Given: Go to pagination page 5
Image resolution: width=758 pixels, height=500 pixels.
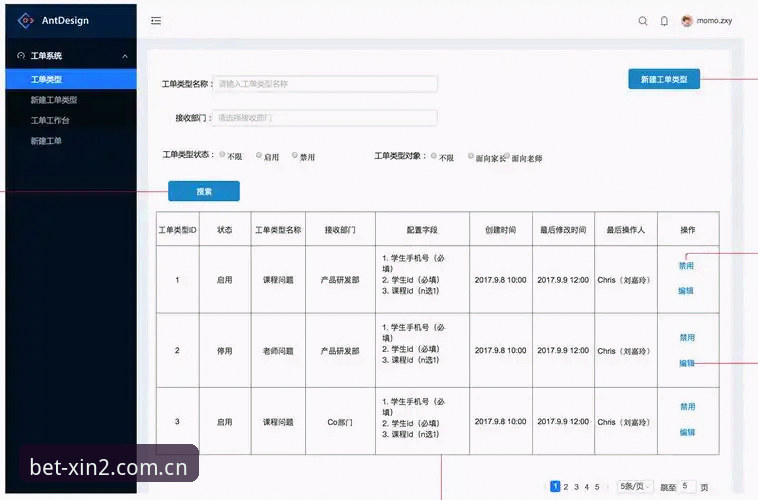Looking at the screenshot, I should coord(597,487).
